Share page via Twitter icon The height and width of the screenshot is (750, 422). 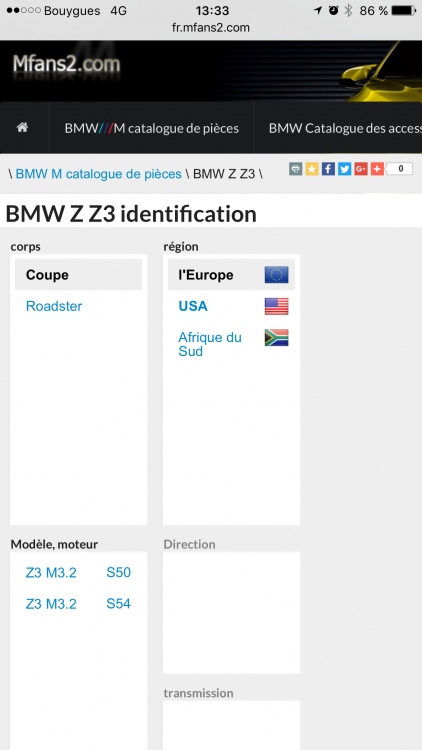coord(344,169)
